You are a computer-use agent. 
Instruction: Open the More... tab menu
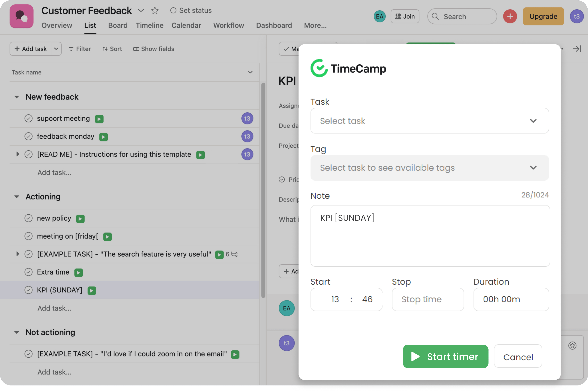tap(315, 25)
